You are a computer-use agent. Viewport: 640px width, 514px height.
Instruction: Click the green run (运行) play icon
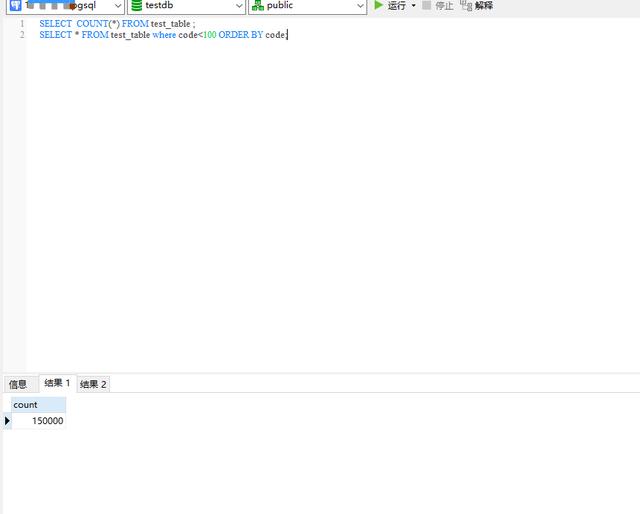point(379,5)
